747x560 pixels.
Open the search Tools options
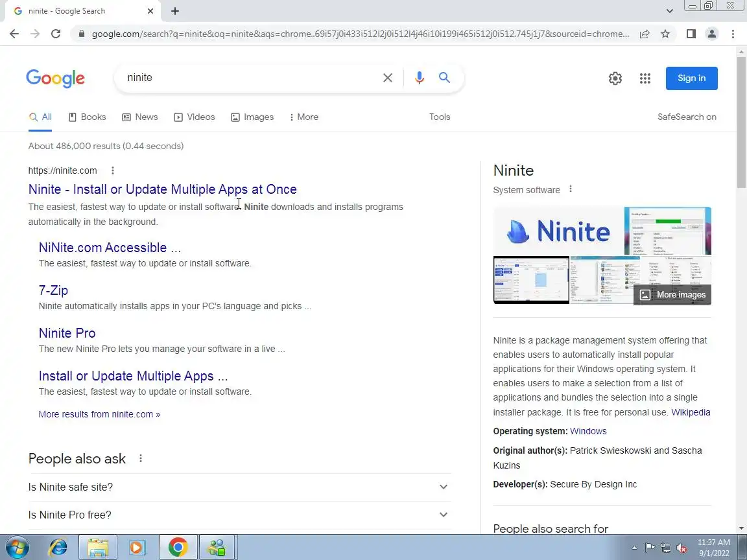pos(439,117)
